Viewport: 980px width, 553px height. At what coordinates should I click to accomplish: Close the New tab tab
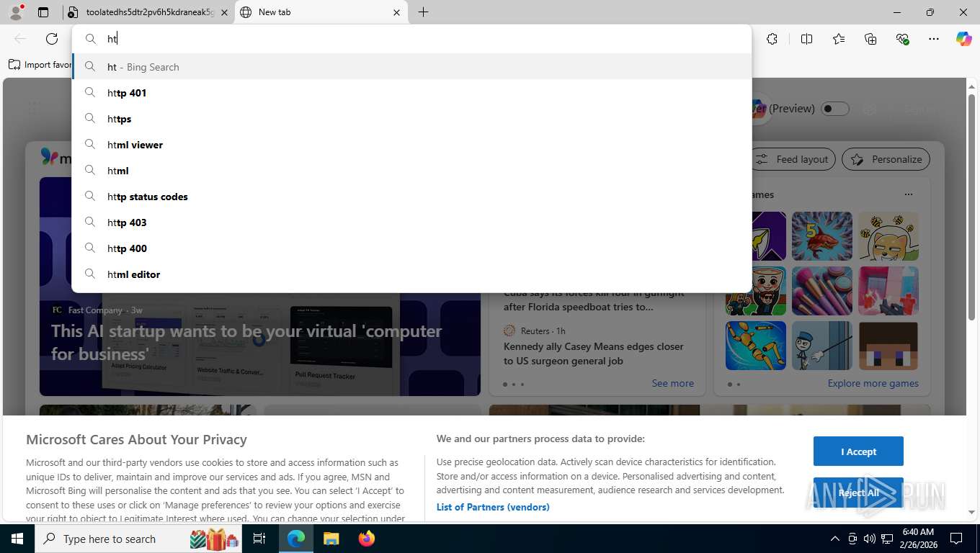[396, 12]
